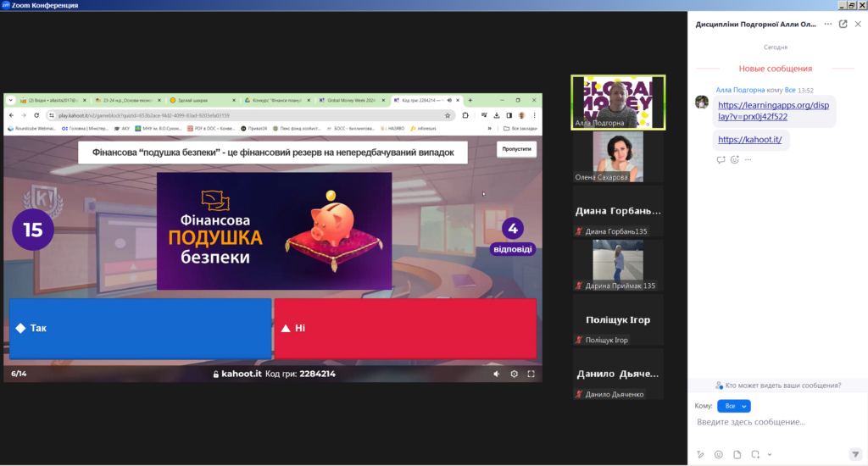Open text formatting tool in chat
The height and width of the screenshot is (466, 868).
pos(700,454)
